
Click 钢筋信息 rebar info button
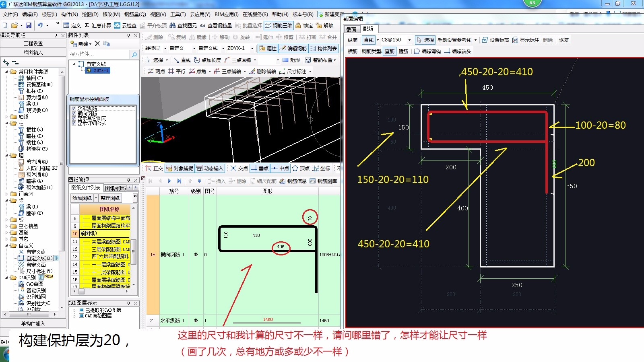[x=293, y=181]
